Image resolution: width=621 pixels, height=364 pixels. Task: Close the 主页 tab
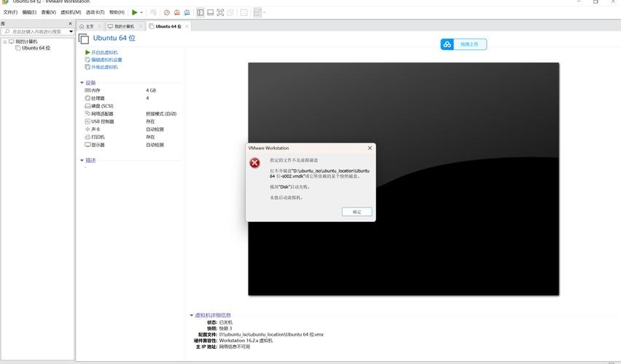(99, 26)
